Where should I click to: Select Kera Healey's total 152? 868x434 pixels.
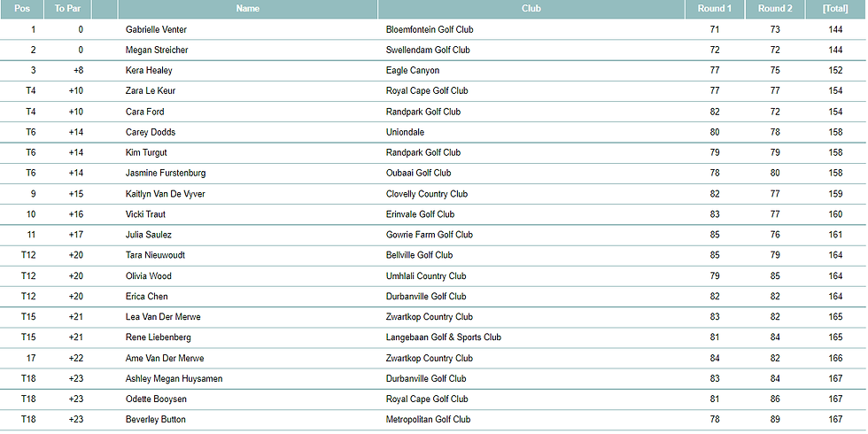[x=835, y=71]
